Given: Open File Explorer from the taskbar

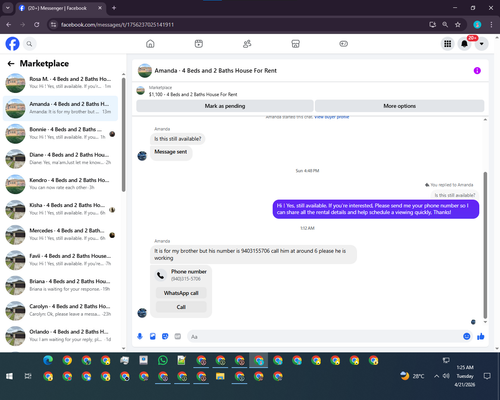Looking at the screenshot, I should 220,376.
